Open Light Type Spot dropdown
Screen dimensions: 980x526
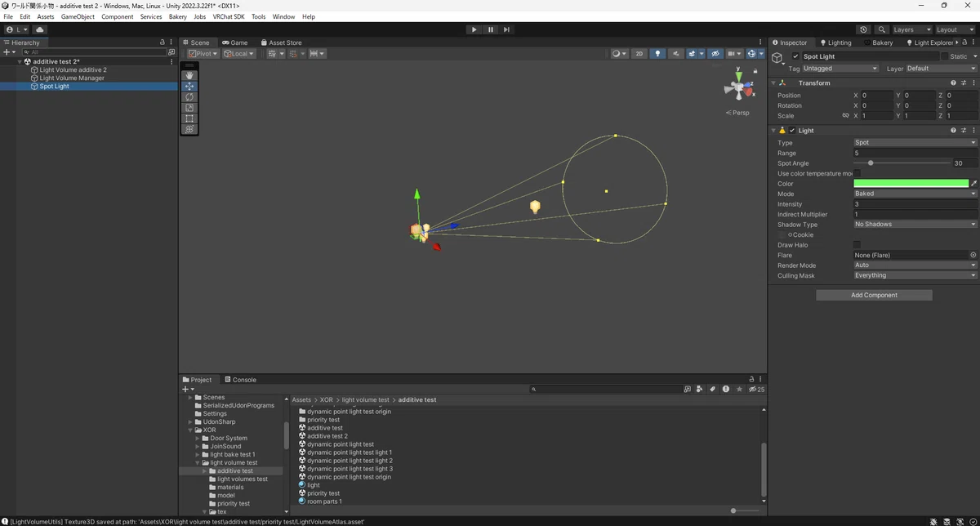pyautogui.click(x=915, y=143)
